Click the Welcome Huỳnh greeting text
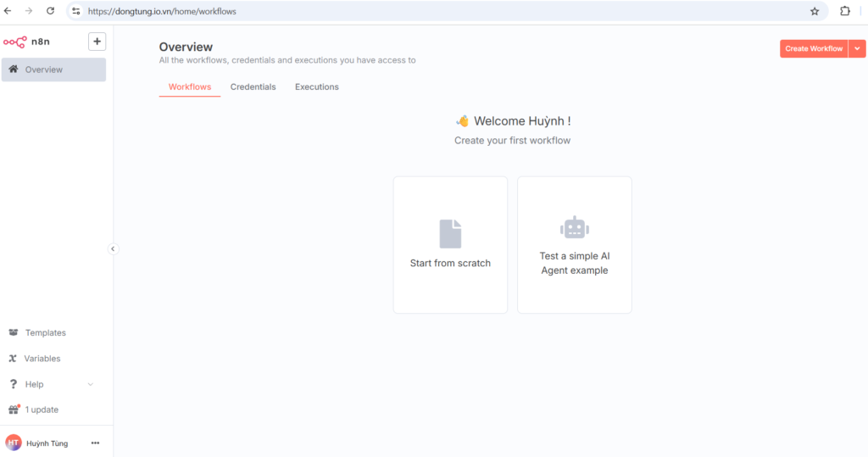Image resolution: width=868 pixels, height=457 pixels. click(522, 121)
